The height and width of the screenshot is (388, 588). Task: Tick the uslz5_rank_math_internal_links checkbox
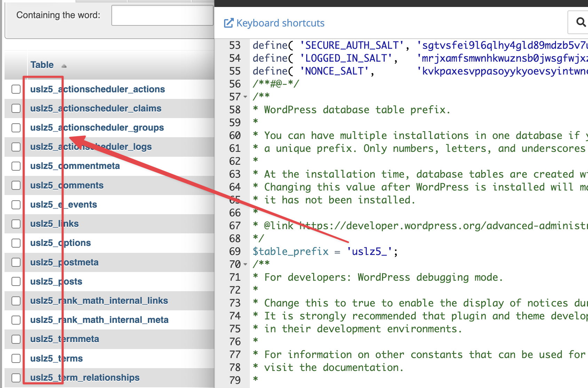pos(16,301)
